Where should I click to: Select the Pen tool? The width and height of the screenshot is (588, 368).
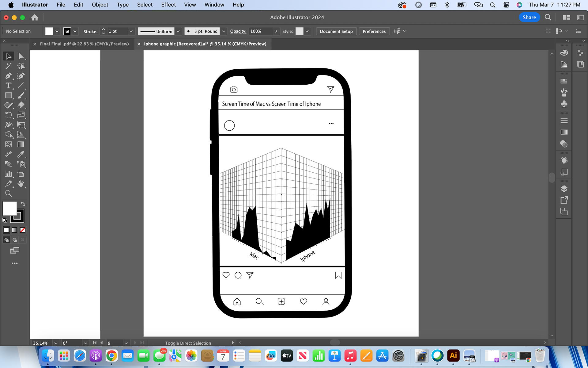pos(8,76)
